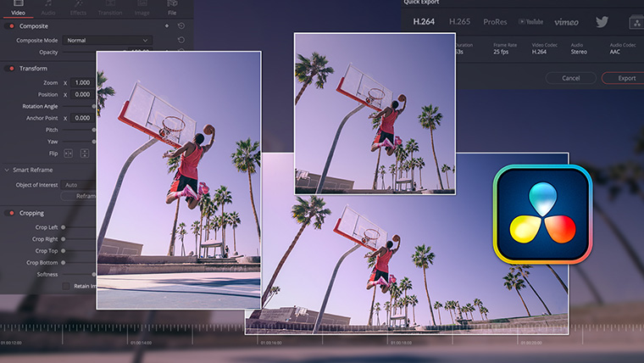Collapse the Smart Reframe section
This screenshot has width=644, height=363.
(6, 170)
